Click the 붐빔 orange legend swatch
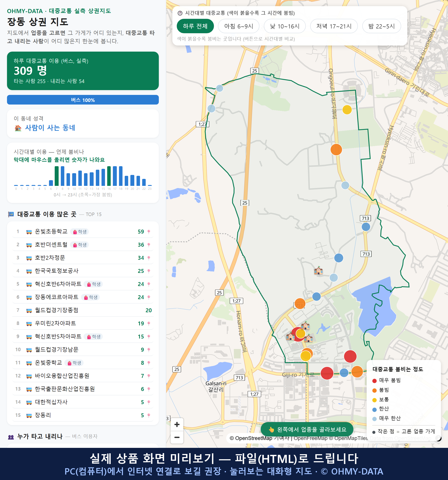This screenshot has width=448, height=480. point(374,390)
